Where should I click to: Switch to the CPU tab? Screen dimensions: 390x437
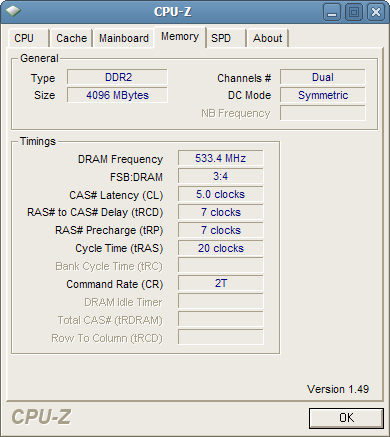28,38
